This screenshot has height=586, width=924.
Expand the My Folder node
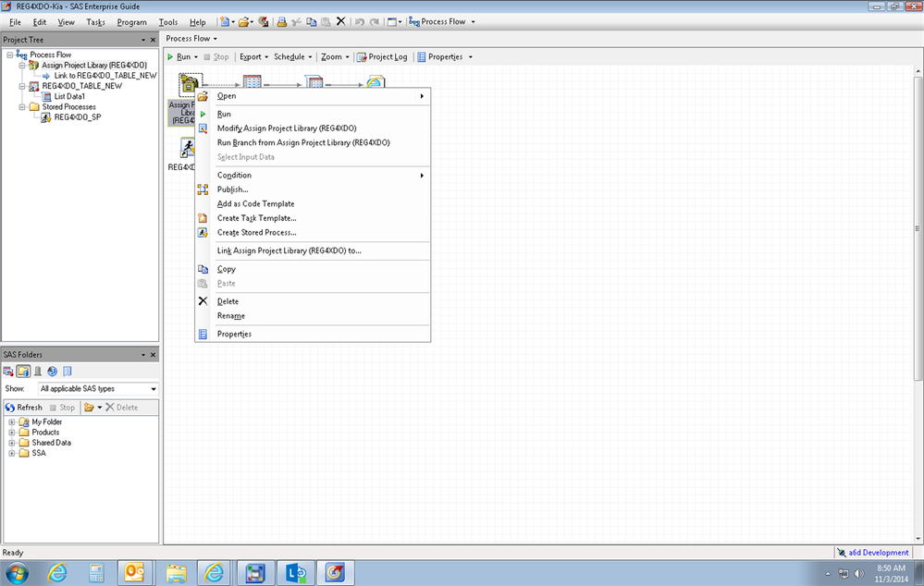coord(12,422)
